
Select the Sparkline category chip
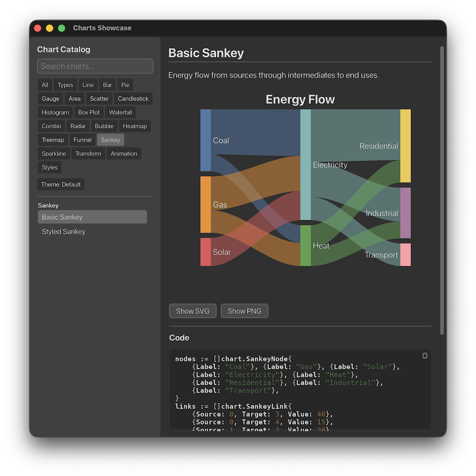tap(54, 154)
